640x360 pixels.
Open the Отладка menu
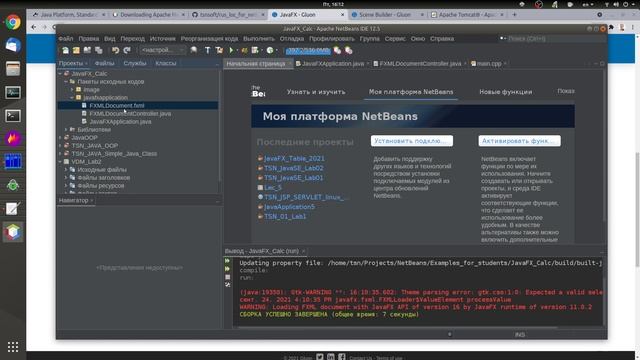292,39
